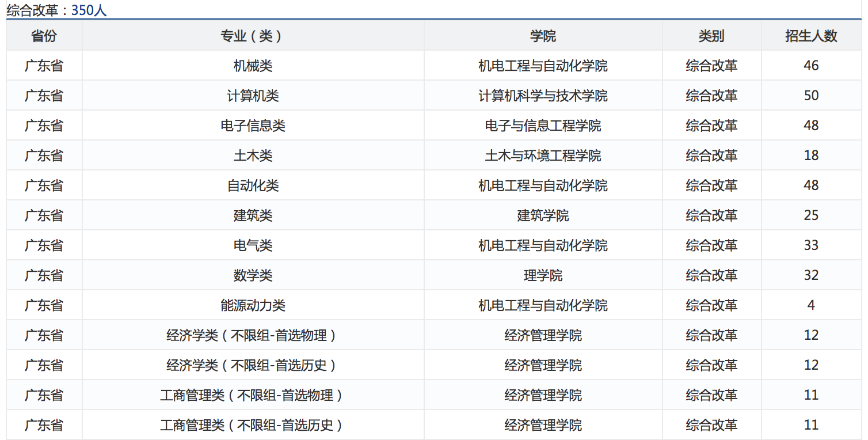Image resolution: width=868 pixels, height=440 pixels.
Task: Click 经济管理学院 in 经济学类 首选物理 row
Action: (543, 335)
